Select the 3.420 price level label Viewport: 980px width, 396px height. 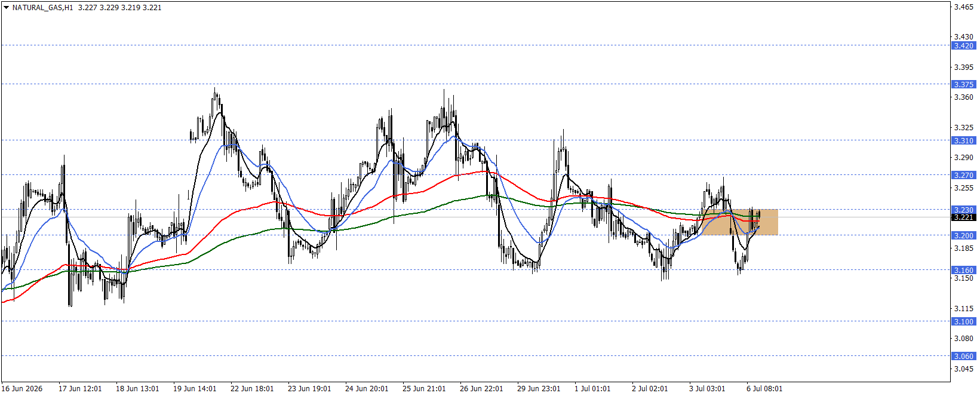963,45
